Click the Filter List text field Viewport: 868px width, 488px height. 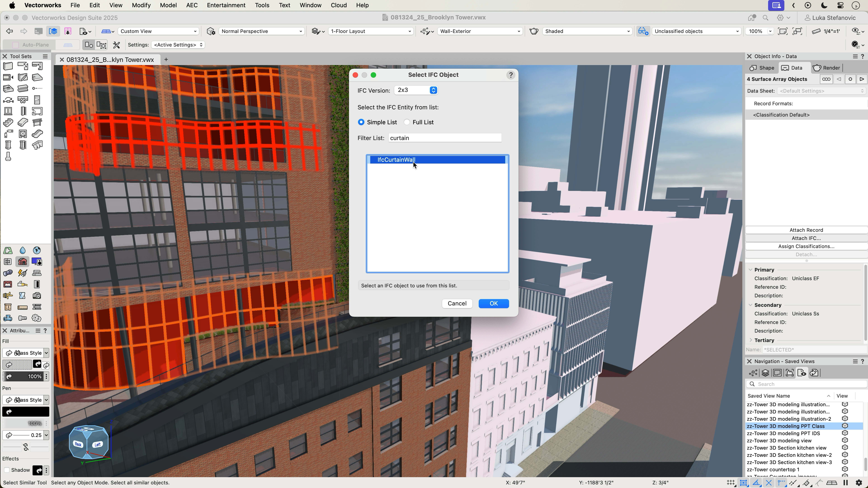pyautogui.click(x=445, y=138)
